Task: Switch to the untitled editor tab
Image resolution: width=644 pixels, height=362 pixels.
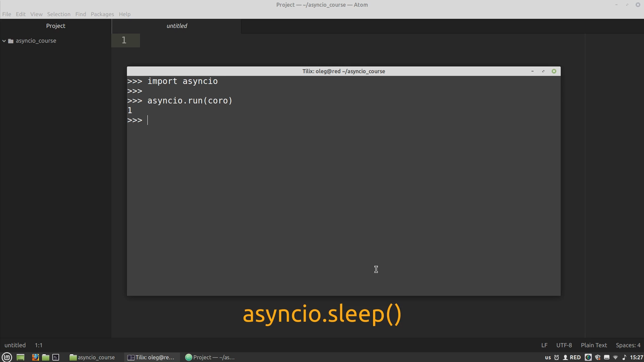Action: click(x=177, y=26)
